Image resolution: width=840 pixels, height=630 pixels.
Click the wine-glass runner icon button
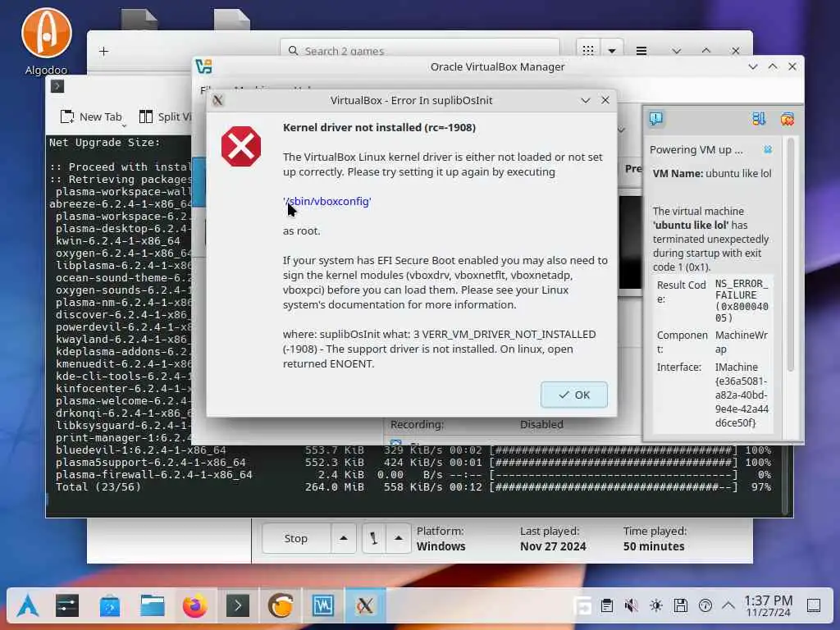[373, 538]
